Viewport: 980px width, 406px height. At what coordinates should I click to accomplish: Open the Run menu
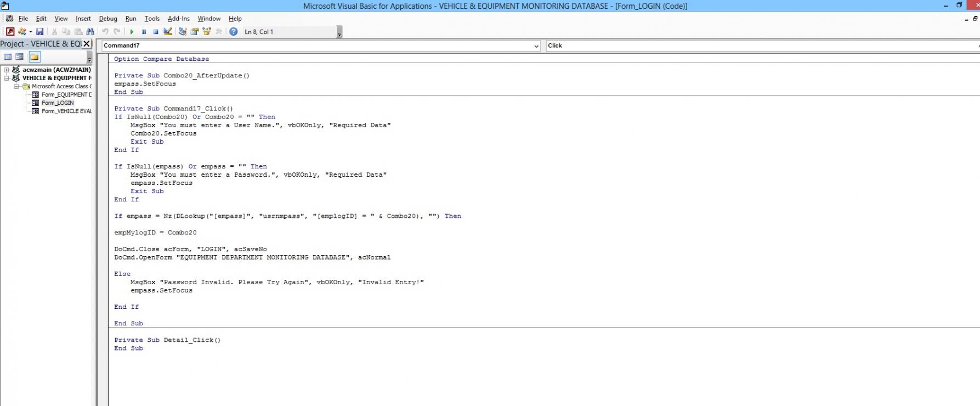[x=131, y=19]
